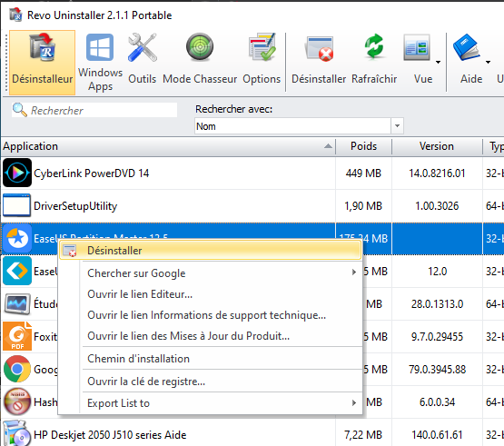Expand the Aide dropdown arrow
Screen dimensions: 504x446
click(x=488, y=62)
